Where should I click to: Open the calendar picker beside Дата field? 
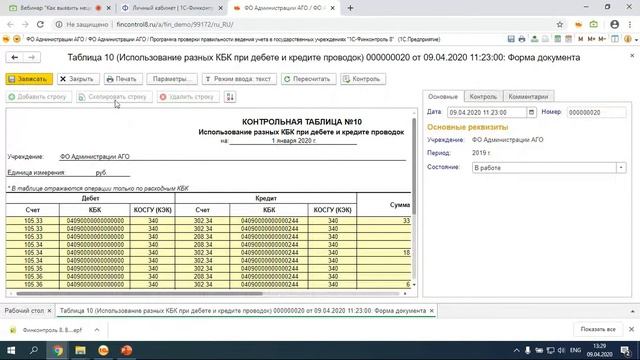pos(531,112)
